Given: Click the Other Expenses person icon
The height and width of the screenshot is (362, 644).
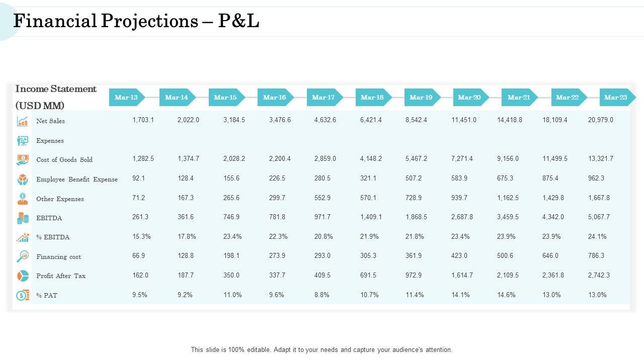Looking at the screenshot, I should tap(23, 199).
